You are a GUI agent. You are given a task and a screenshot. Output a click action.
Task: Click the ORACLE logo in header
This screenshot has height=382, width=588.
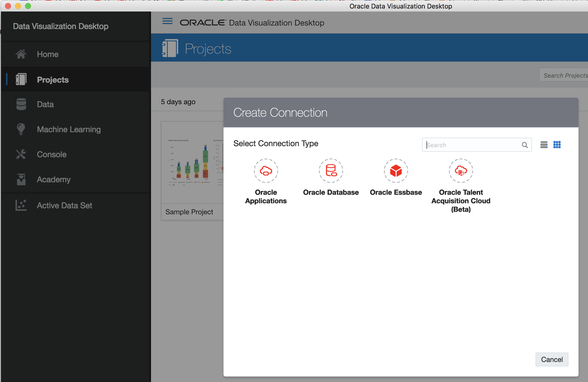coord(203,23)
